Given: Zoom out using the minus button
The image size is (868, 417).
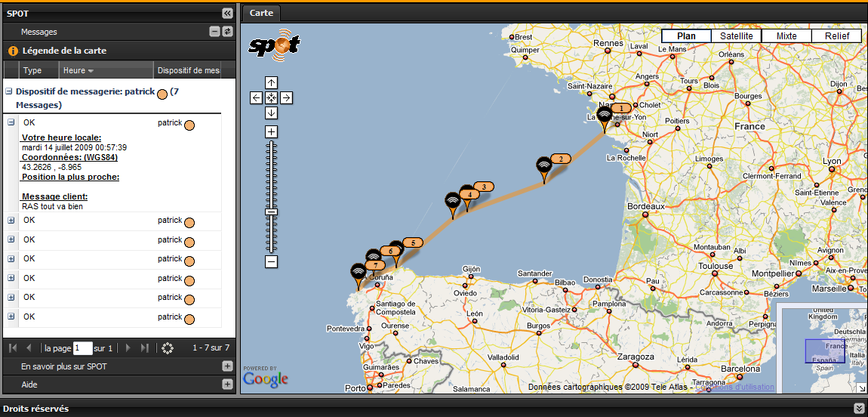Looking at the screenshot, I should click(272, 262).
